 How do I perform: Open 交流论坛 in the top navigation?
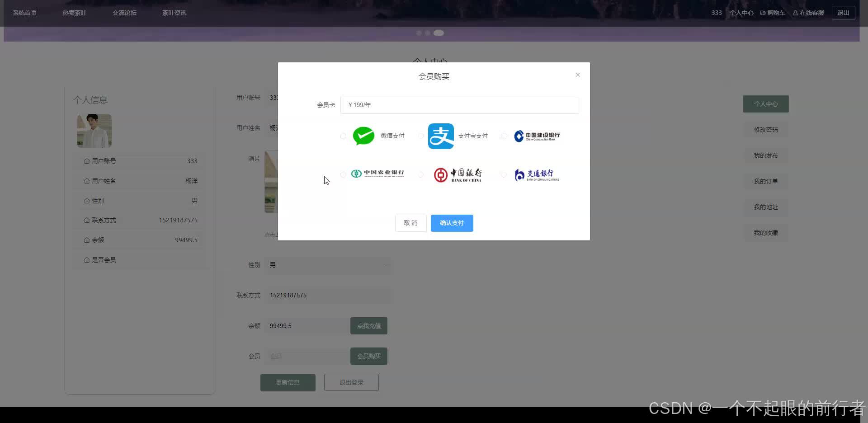(124, 13)
